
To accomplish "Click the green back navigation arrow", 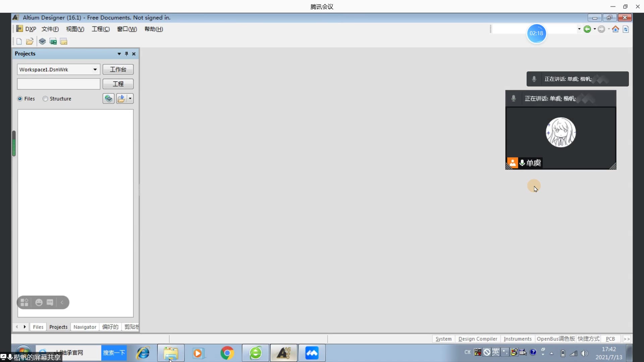I will pyautogui.click(x=587, y=29).
